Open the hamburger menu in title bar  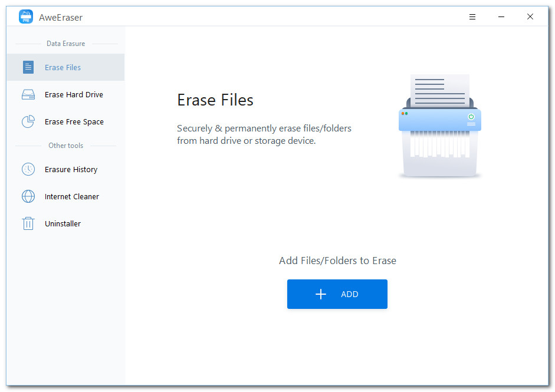(x=472, y=17)
